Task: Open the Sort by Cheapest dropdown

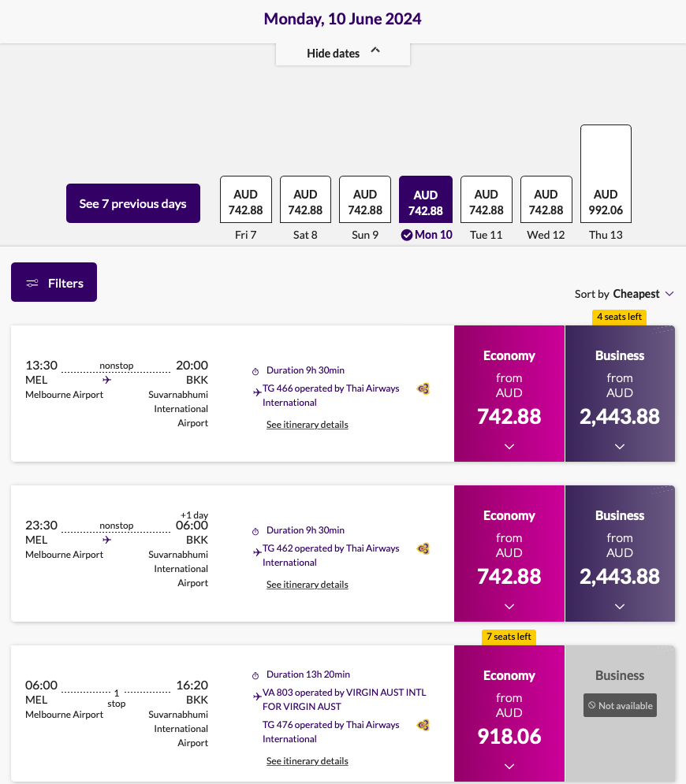Action: pyautogui.click(x=637, y=293)
